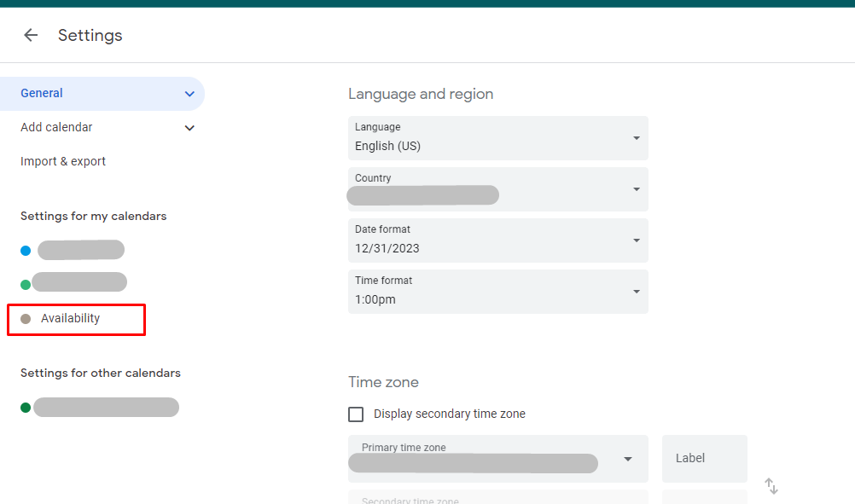
Task: Click the back arrow next to Settings
Action: [31, 35]
